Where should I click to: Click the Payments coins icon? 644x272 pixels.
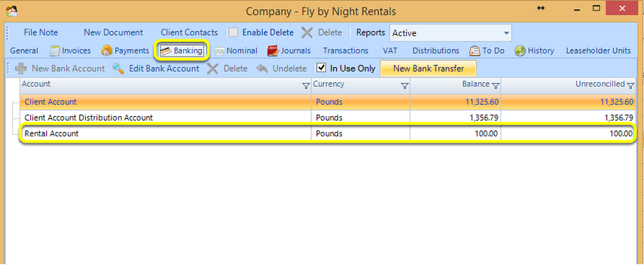pyautogui.click(x=107, y=50)
